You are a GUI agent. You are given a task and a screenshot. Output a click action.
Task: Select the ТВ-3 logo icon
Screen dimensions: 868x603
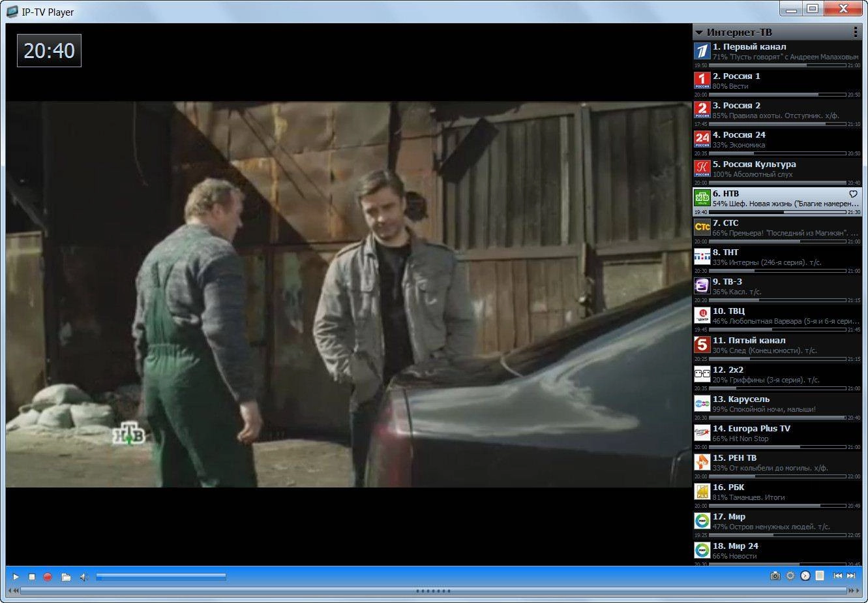tap(702, 286)
